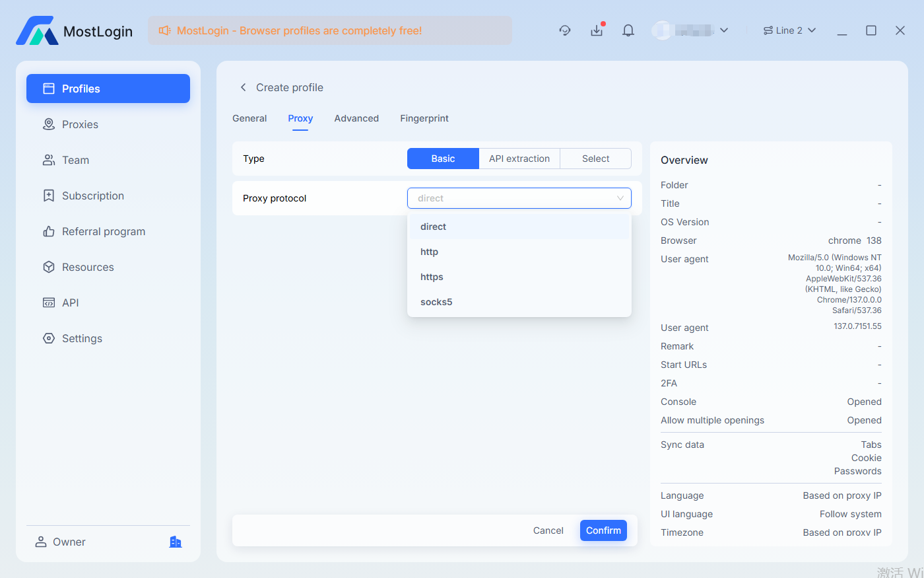Click the MostLogin brand name text

tap(98, 32)
